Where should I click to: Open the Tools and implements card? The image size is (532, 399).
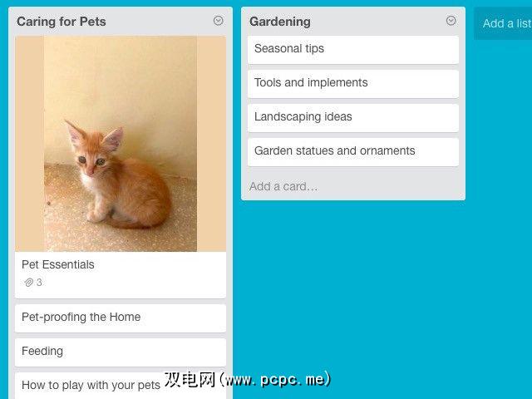coord(353,84)
